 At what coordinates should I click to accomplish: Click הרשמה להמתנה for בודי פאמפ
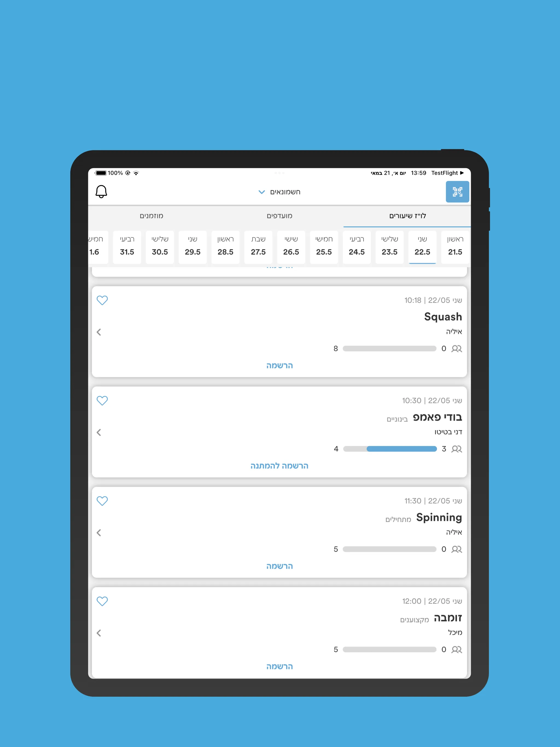(x=279, y=465)
